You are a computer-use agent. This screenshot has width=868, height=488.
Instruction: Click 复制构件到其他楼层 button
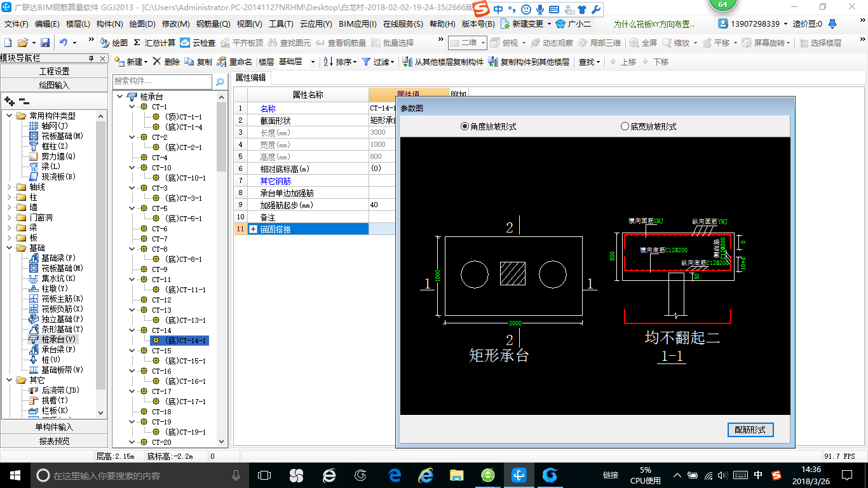point(529,62)
